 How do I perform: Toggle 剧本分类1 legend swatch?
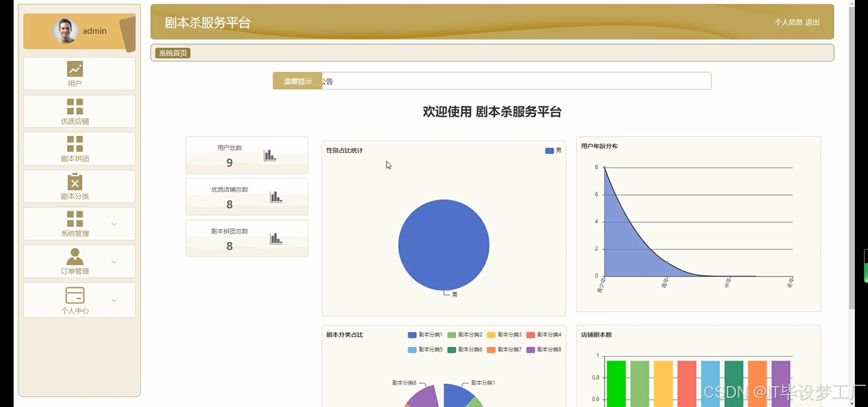pos(412,335)
